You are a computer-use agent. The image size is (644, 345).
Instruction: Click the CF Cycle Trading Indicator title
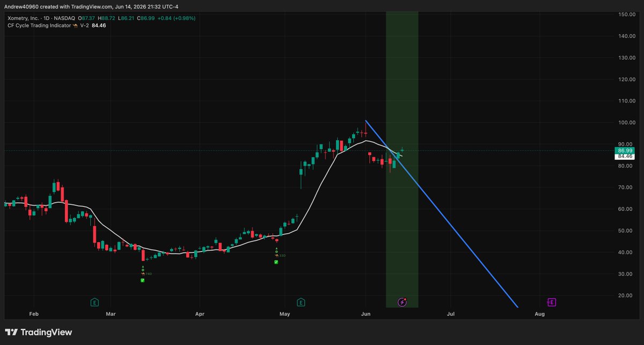click(39, 25)
